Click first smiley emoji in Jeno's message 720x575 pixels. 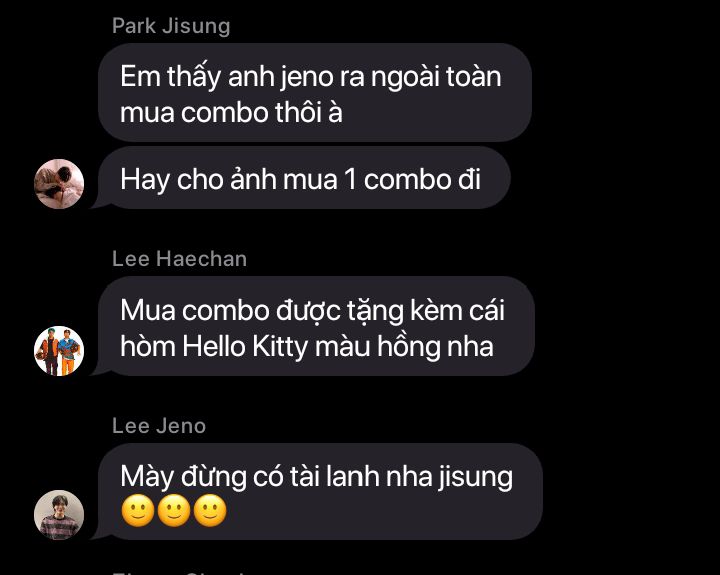(138, 510)
